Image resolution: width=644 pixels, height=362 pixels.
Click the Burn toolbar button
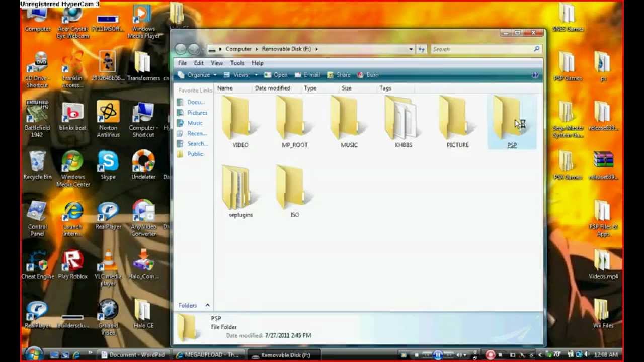coord(368,75)
